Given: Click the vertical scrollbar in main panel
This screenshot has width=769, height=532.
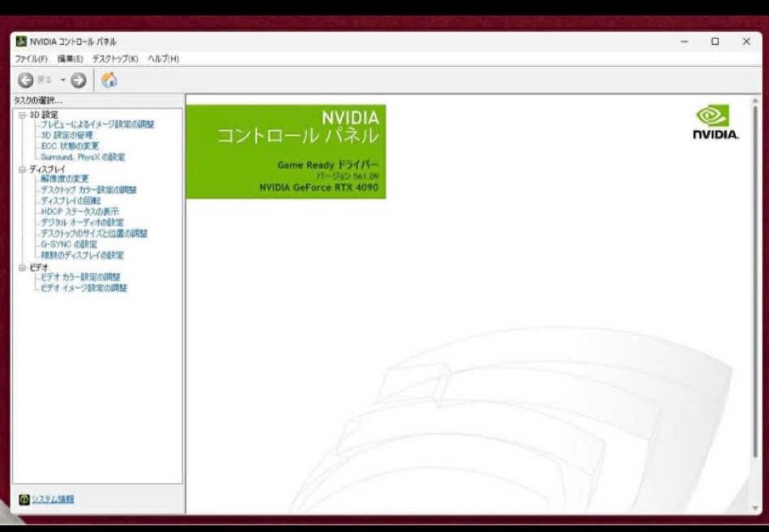Looking at the screenshot, I should [755, 285].
